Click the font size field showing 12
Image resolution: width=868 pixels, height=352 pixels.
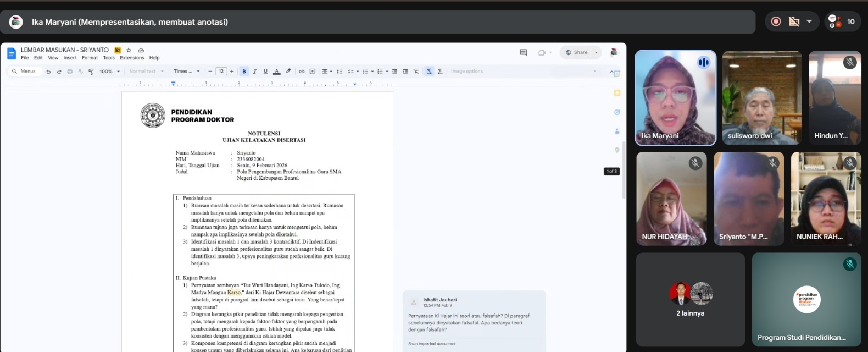point(221,71)
